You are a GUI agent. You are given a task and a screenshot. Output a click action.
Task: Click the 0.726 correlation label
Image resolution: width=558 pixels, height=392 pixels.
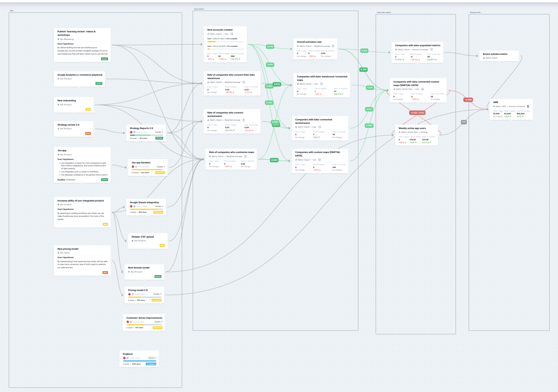[364, 70]
